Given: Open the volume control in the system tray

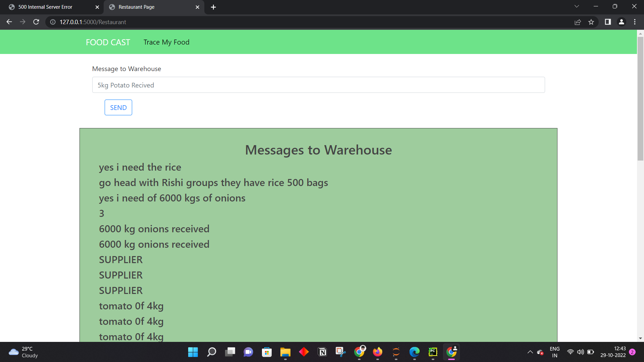Looking at the screenshot, I should 580,352.
